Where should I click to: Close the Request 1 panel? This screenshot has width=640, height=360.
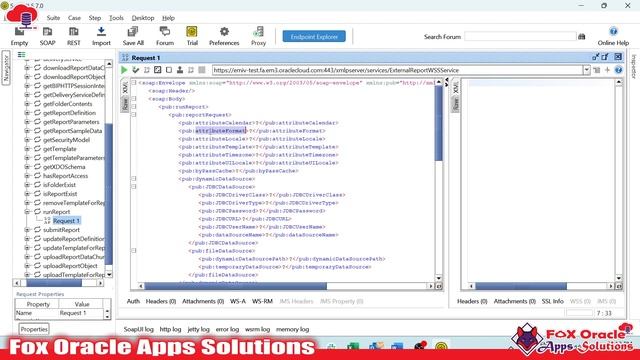pyautogui.click(x=618, y=57)
